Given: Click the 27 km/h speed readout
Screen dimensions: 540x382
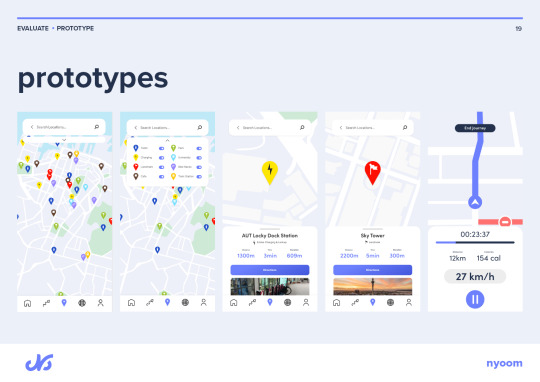Looking at the screenshot, I should (475, 277).
